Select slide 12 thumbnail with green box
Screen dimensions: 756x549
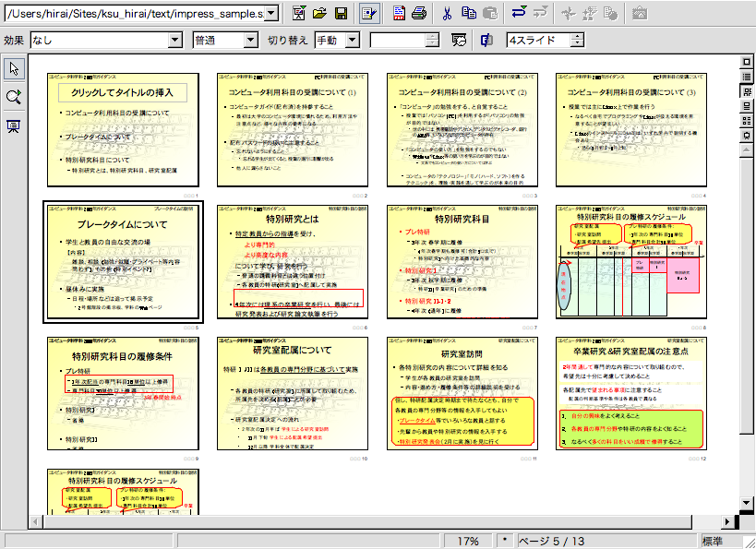click(631, 393)
